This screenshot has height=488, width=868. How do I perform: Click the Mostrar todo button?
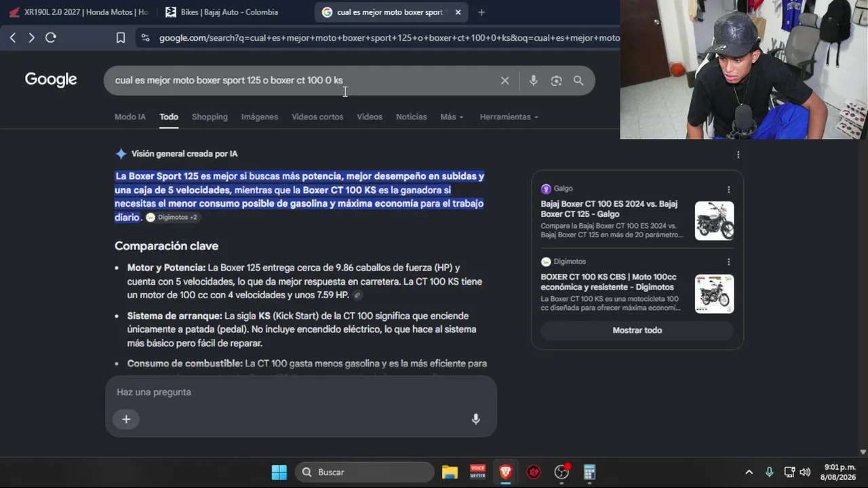(637, 331)
